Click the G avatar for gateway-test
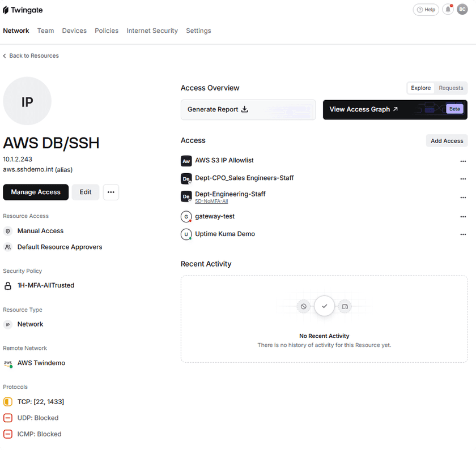 tap(186, 216)
